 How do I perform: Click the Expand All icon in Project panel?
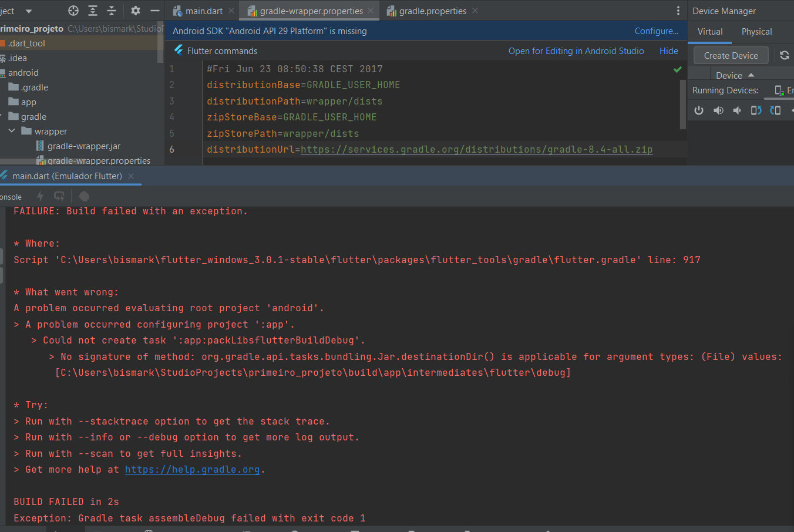tap(93, 11)
